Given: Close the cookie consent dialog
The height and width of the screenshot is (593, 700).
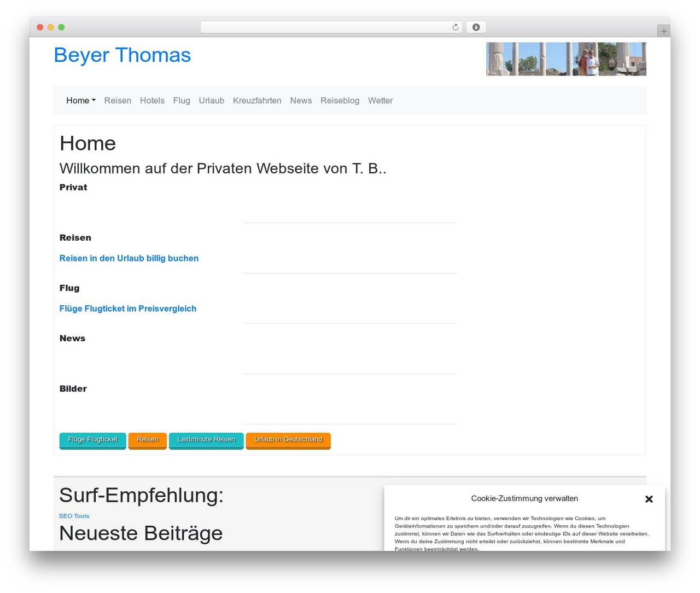Looking at the screenshot, I should (649, 499).
